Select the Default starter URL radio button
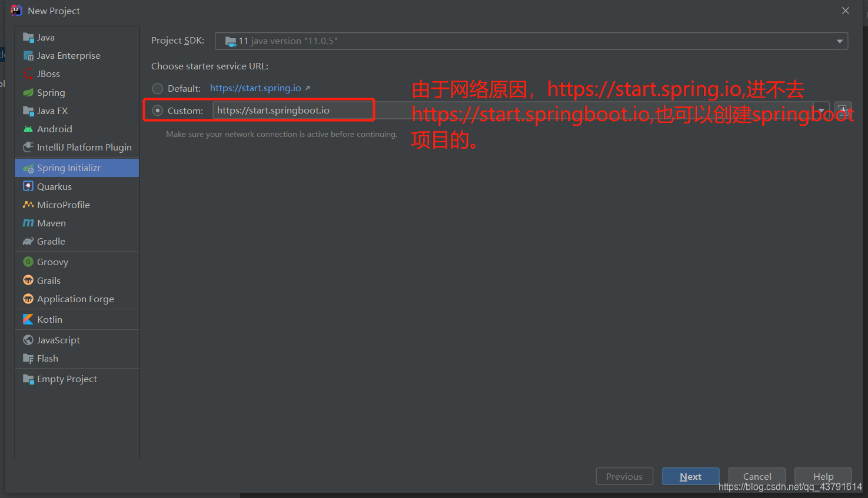 point(158,89)
